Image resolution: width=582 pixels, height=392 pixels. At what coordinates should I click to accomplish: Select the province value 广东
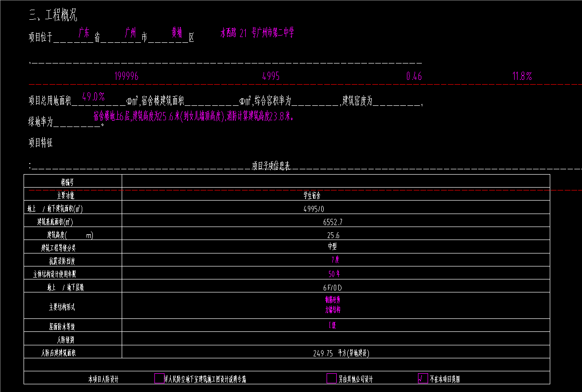click(84, 33)
